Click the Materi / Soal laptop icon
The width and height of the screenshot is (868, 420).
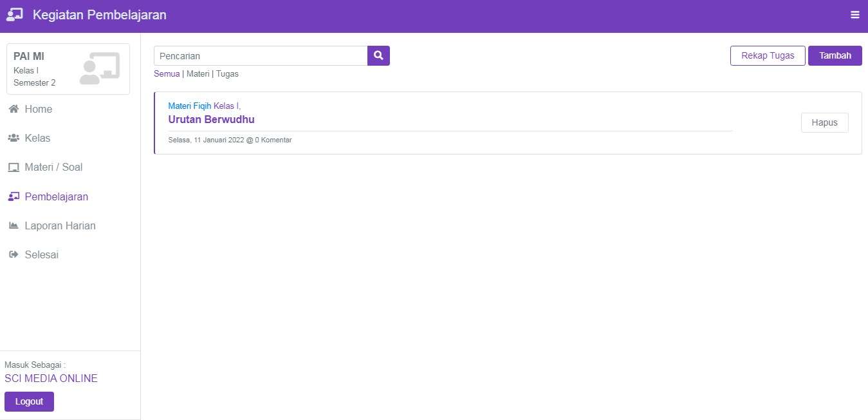coord(14,167)
